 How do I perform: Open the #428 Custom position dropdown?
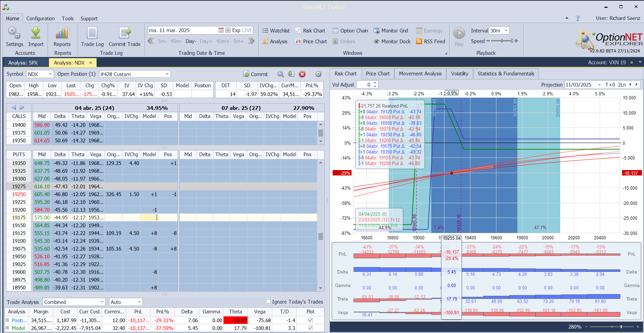pos(167,74)
